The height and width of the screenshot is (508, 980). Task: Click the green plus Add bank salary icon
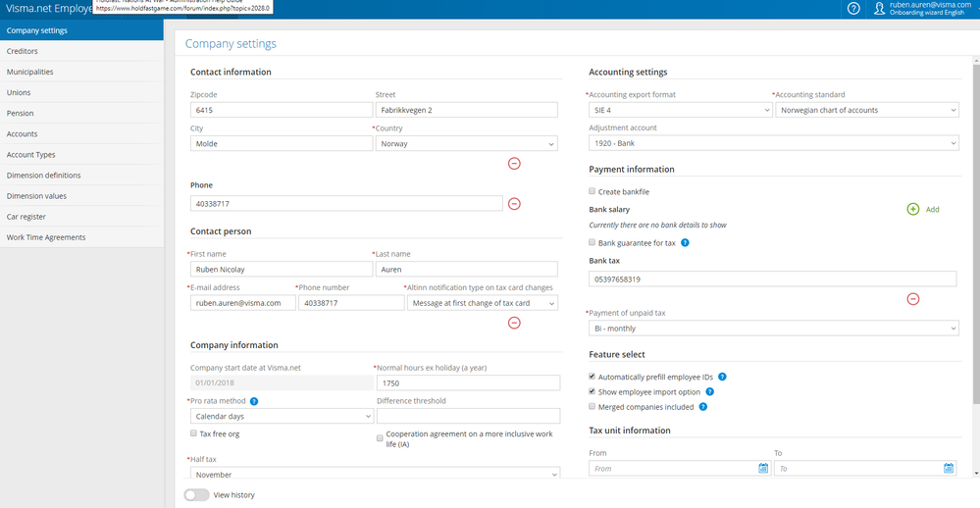tap(913, 209)
